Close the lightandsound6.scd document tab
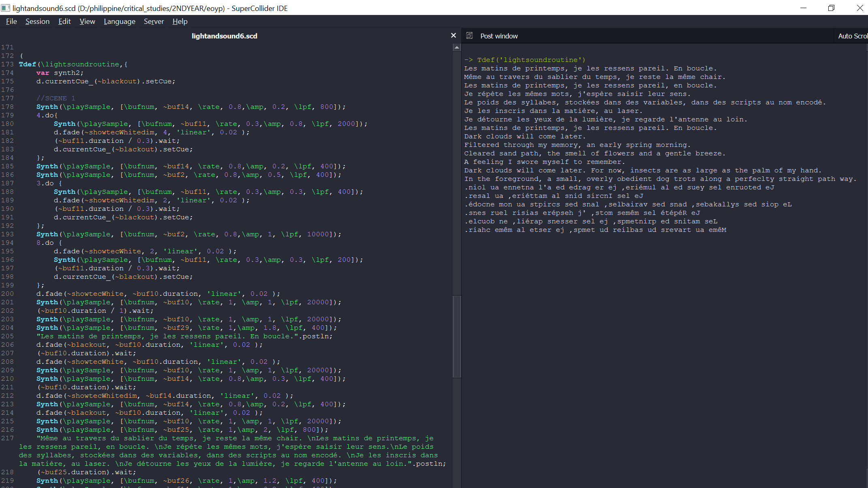This screenshot has width=868, height=488. (x=453, y=36)
